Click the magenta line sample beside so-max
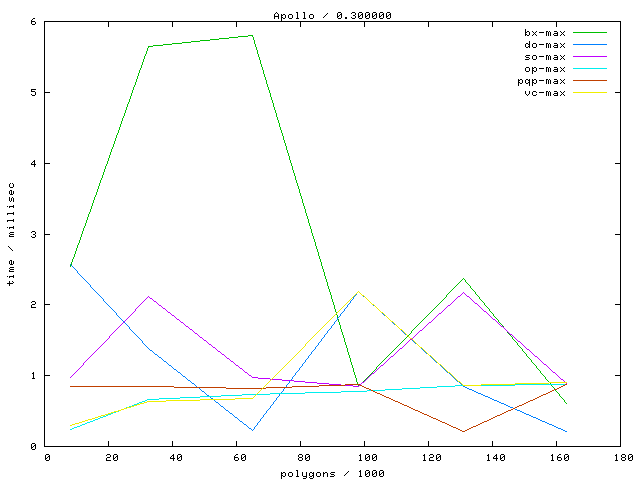 tap(590, 57)
